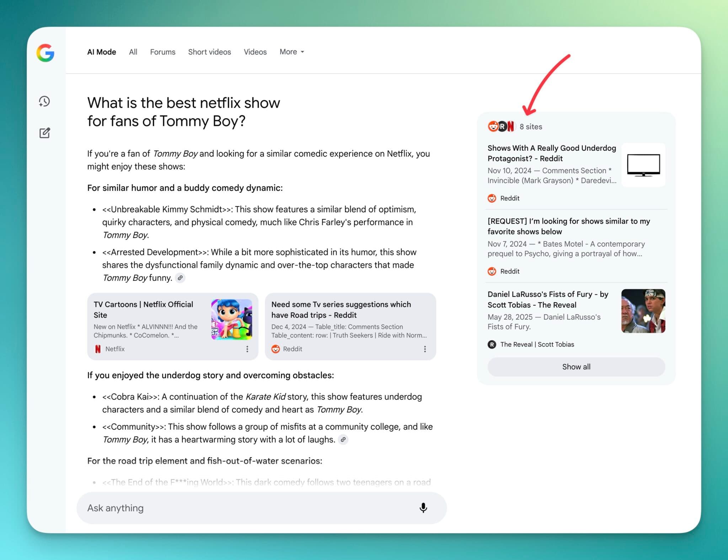
Task: Click the stacked site favicons beside 8 sites
Action: click(501, 127)
